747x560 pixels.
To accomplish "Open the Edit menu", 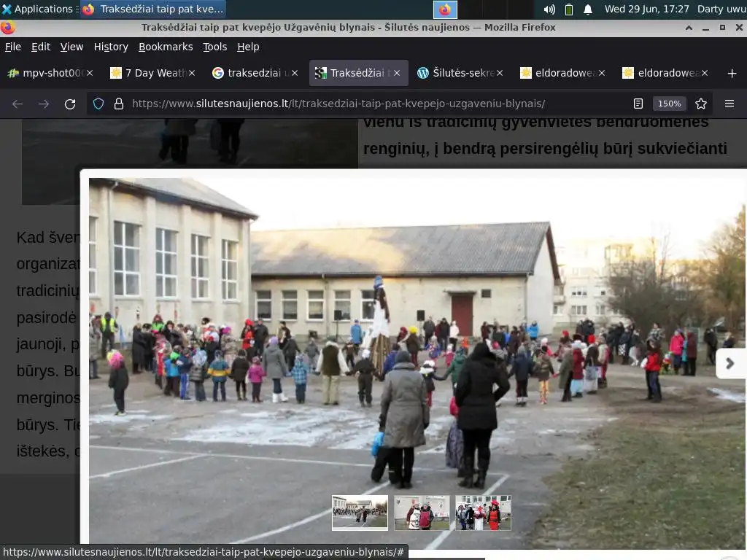I will pyautogui.click(x=41, y=47).
